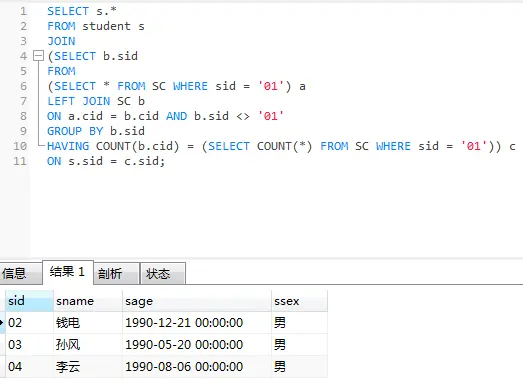Click the ssex column header

pyautogui.click(x=300, y=301)
